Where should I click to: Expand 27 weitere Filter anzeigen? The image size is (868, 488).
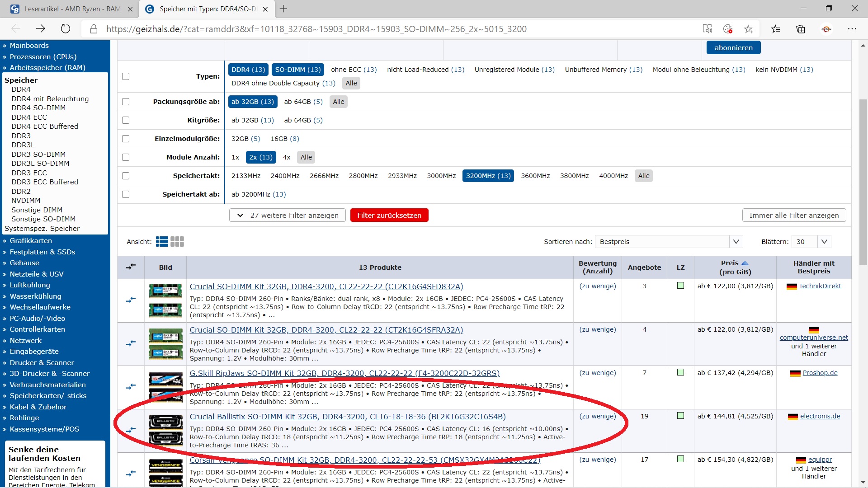coord(288,216)
